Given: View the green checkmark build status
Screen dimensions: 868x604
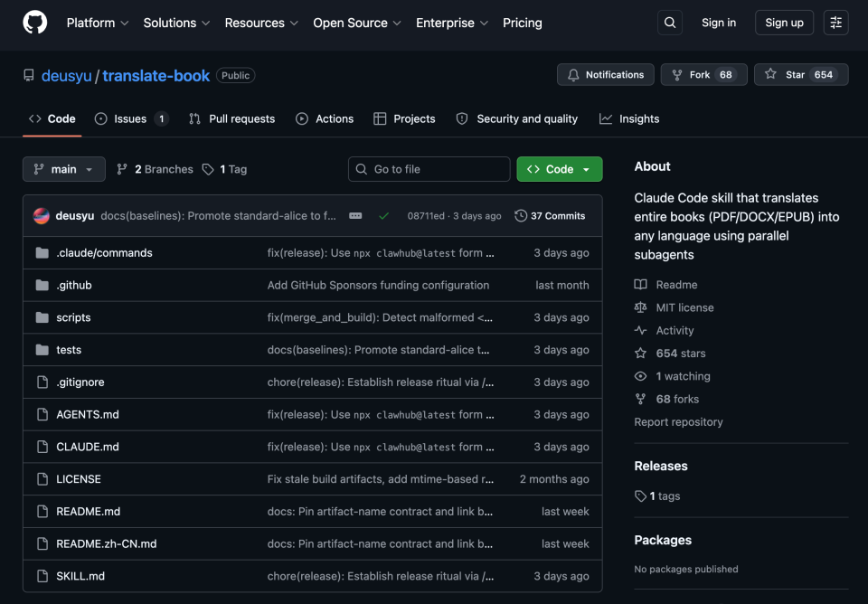Looking at the screenshot, I should point(383,216).
